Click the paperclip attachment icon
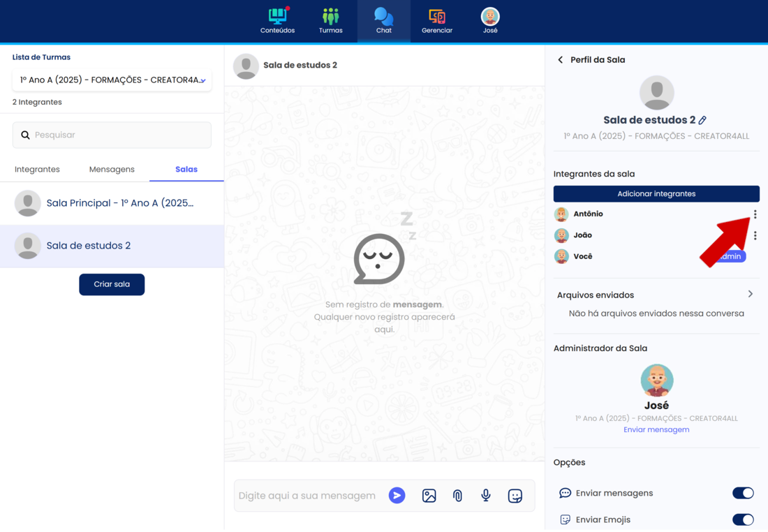This screenshot has height=532, width=768. [457, 496]
